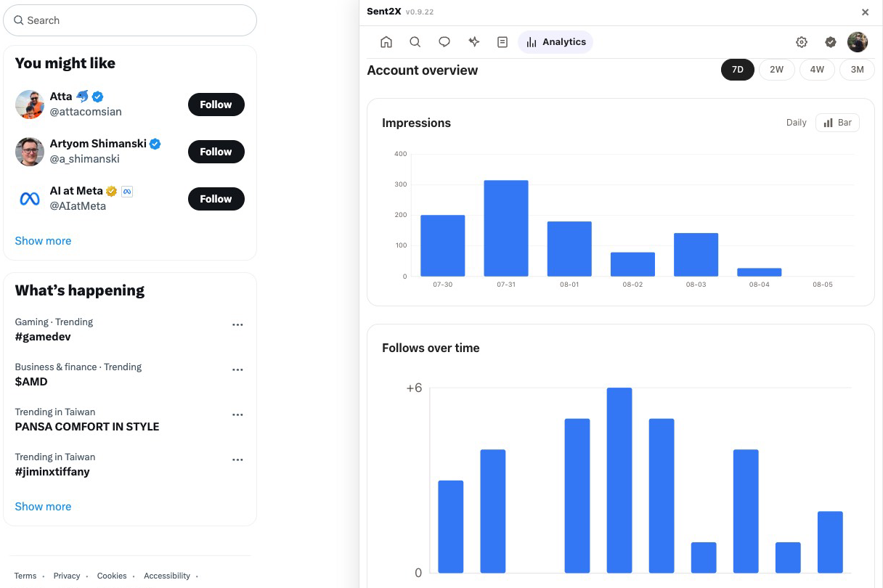Open the Sent2X sparkle AI tab
This screenshot has height=588, width=883.
(x=473, y=42)
